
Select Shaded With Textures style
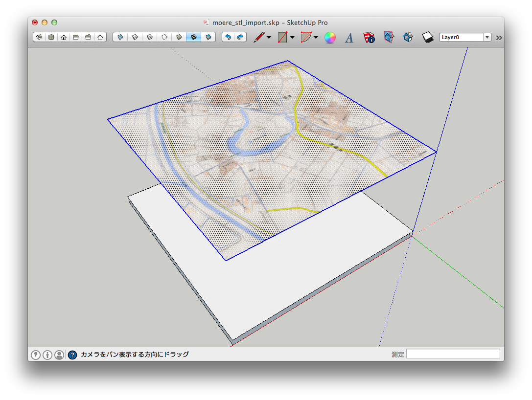193,37
